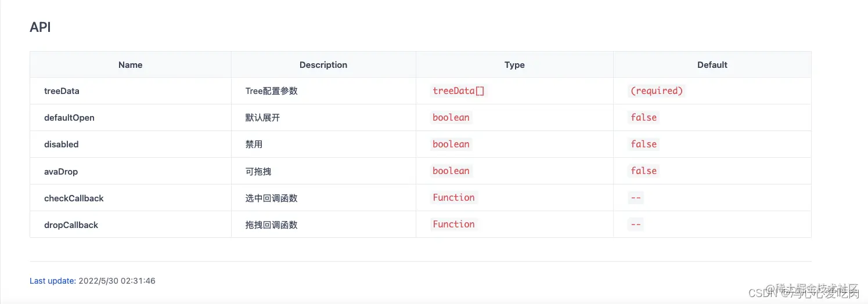Click false default in defaultOpen row
Image resolution: width=868 pixels, height=304 pixels.
pos(643,118)
